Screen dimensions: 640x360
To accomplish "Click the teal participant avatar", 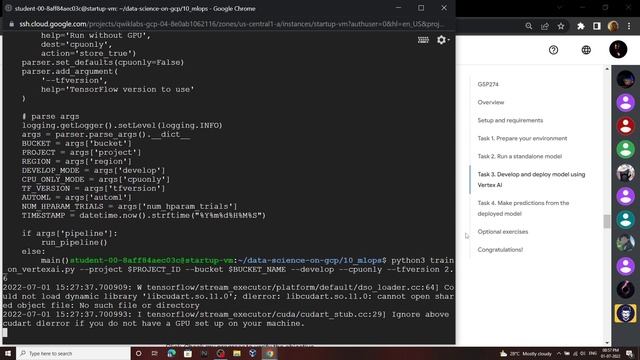I will tap(625, 219).
